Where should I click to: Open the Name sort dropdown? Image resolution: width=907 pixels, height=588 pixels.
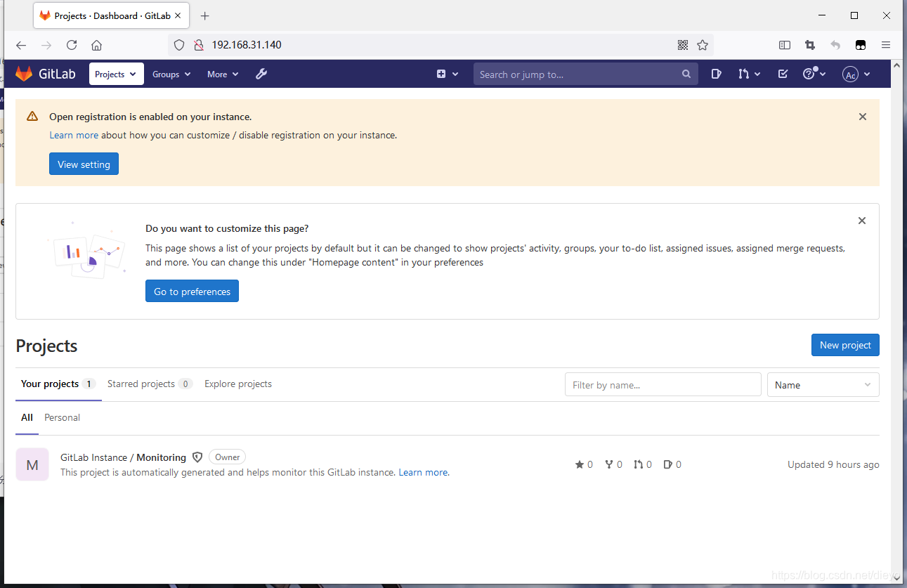click(823, 384)
